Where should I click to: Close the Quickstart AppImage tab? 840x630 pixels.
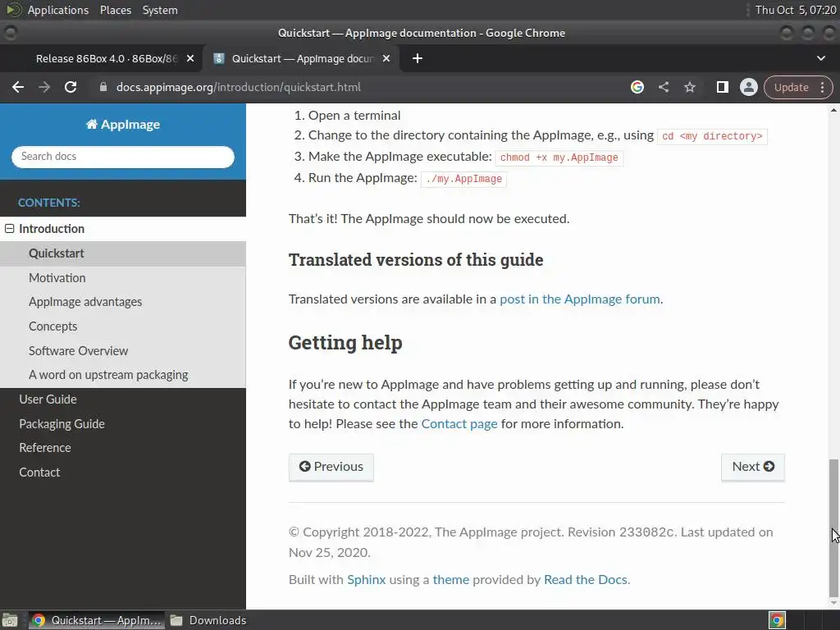click(x=386, y=58)
